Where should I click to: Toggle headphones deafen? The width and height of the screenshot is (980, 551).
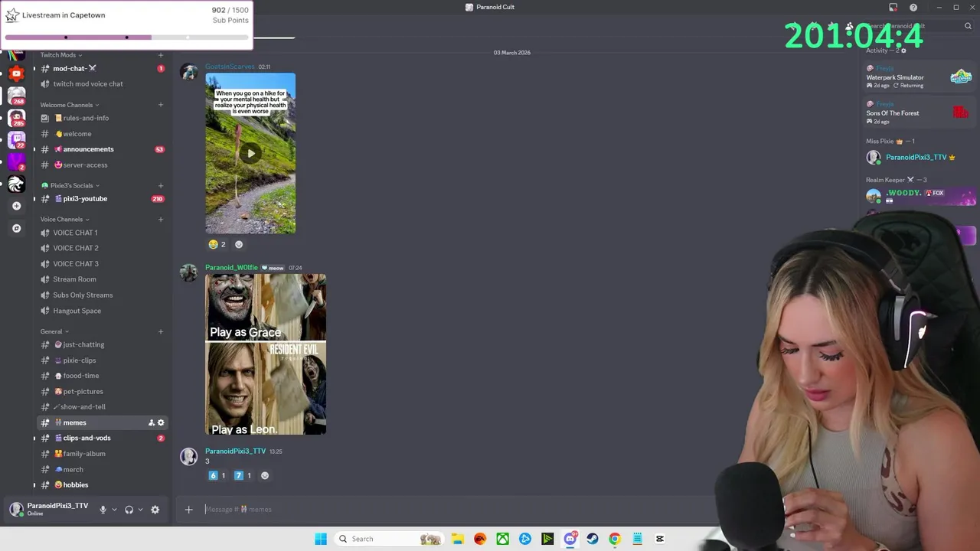click(x=129, y=510)
